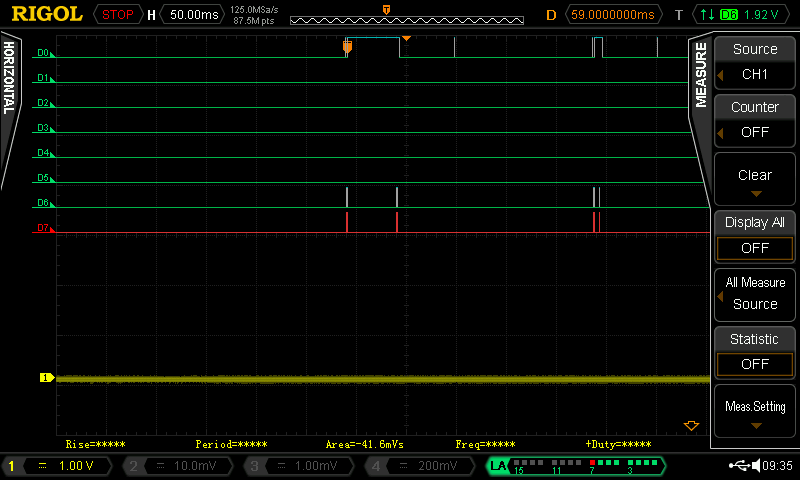This screenshot has height=480, width=800.
Task: Click channel 3 scale 1.00mV
Action: click(316, 466)
